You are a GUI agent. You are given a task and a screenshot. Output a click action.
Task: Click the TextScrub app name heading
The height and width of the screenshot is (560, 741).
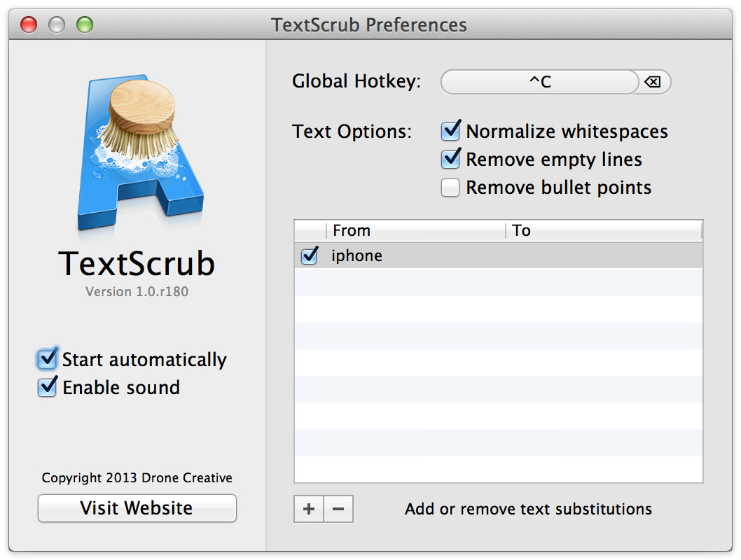[137, 263]
